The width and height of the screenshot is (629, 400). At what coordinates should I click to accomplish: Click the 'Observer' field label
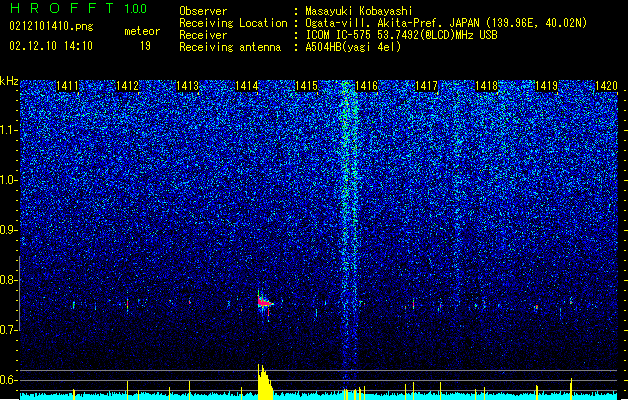(203, 11)
